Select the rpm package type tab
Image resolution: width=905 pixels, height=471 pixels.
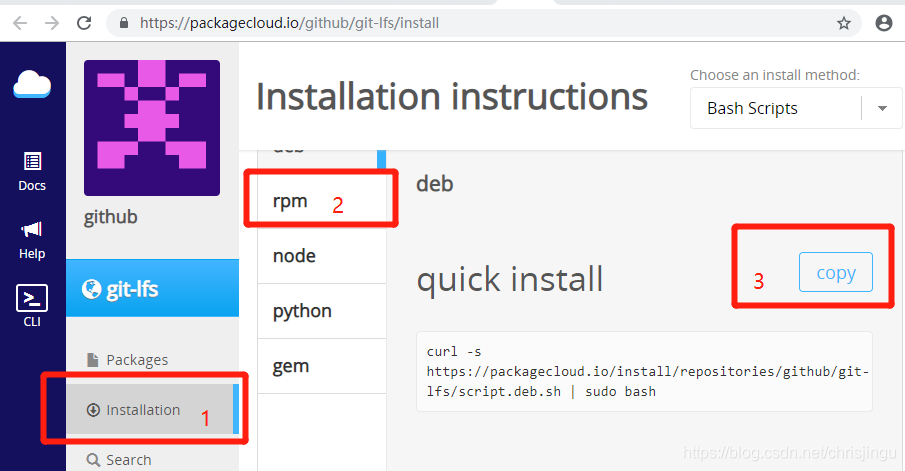click(322, 201)
